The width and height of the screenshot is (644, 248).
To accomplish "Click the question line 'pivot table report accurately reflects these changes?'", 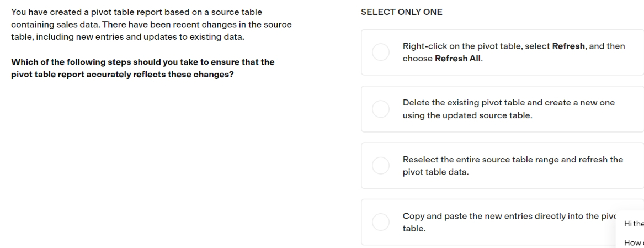I will (122, 75).
